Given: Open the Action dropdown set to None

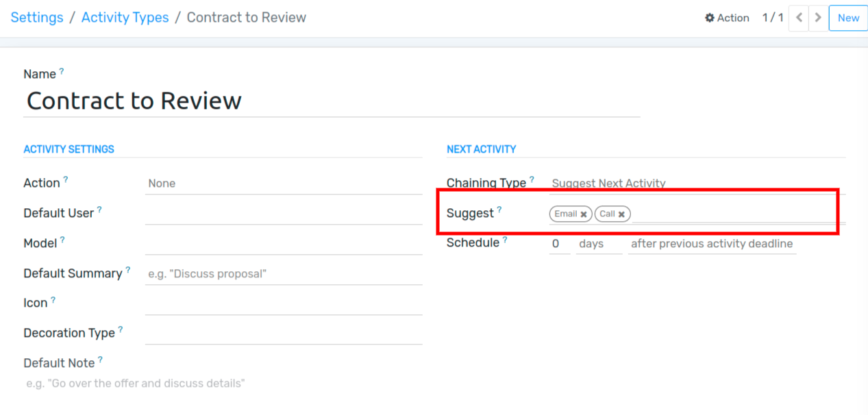Looking at the screenshot, I should pos(284,184).
